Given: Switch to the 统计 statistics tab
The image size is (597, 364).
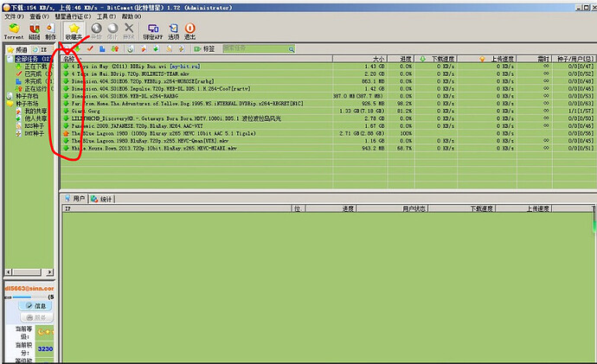Looking at the screenshot, I should coord(101,199).
